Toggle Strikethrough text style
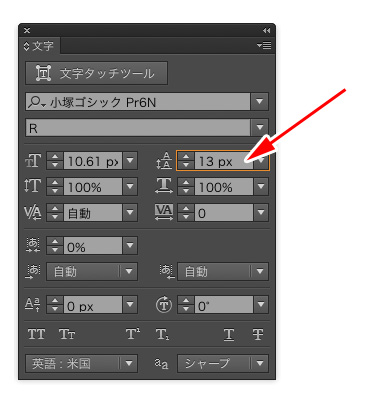The image size is (386, 411). 258,334
